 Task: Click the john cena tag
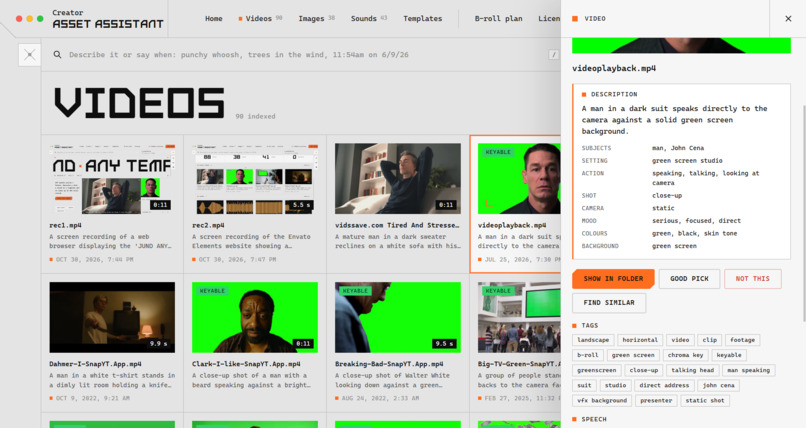click(x=719, y=385)
